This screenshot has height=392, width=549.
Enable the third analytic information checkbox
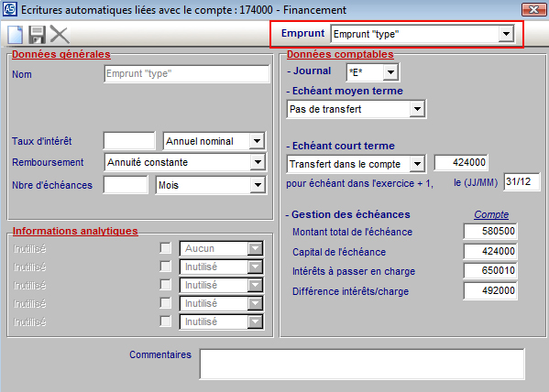coord(166,285)
